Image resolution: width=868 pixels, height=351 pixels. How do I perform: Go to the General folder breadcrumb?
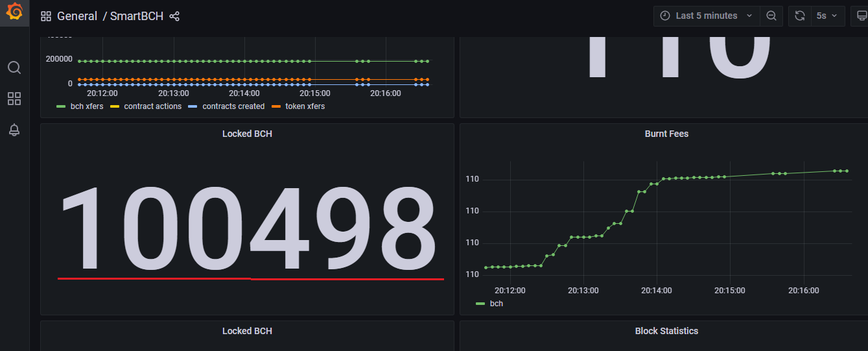tap(77, 16)
